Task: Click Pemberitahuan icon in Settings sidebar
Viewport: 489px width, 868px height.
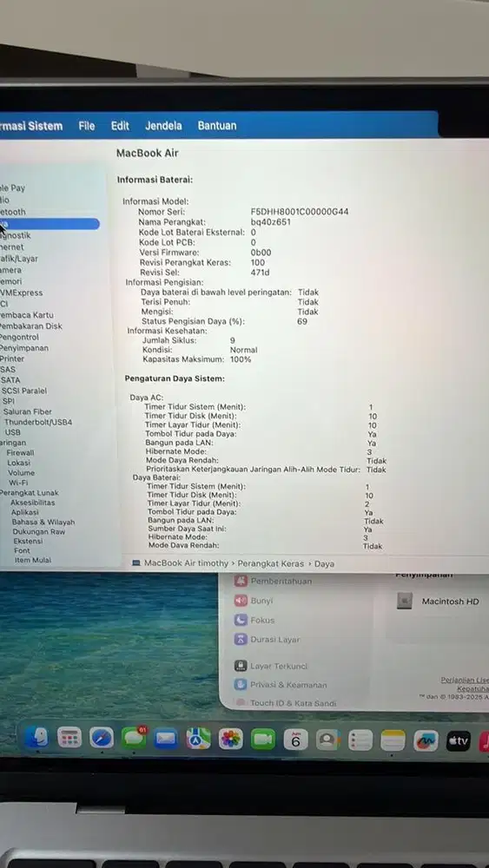Action: tap(241, 581)
